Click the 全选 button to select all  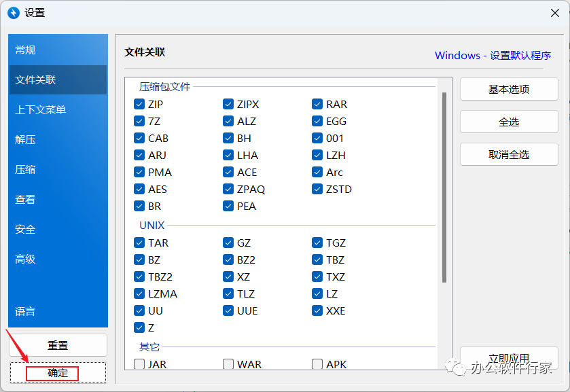(x=508, y=121)
